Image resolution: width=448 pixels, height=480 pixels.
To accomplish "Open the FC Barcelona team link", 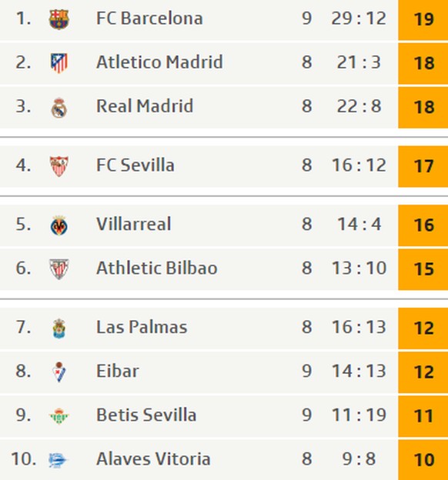I will 149,18.
